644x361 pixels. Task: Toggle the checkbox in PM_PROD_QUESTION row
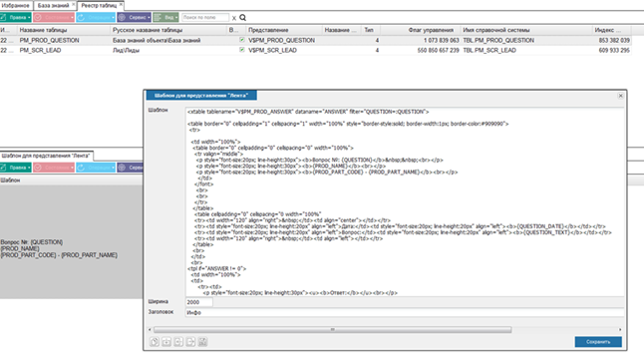coord(242,40)
